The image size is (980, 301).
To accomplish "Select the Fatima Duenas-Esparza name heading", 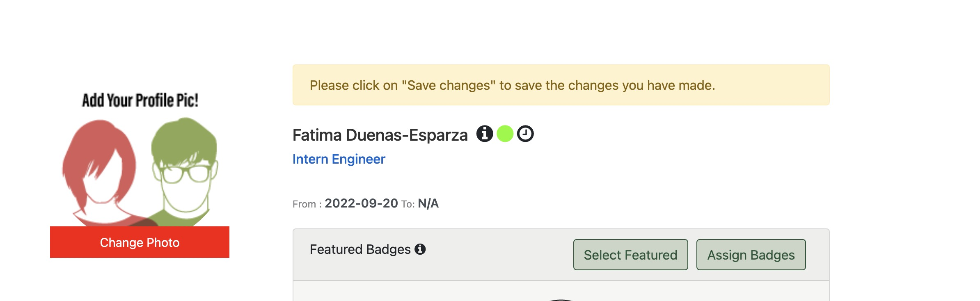I will (380, 135).
